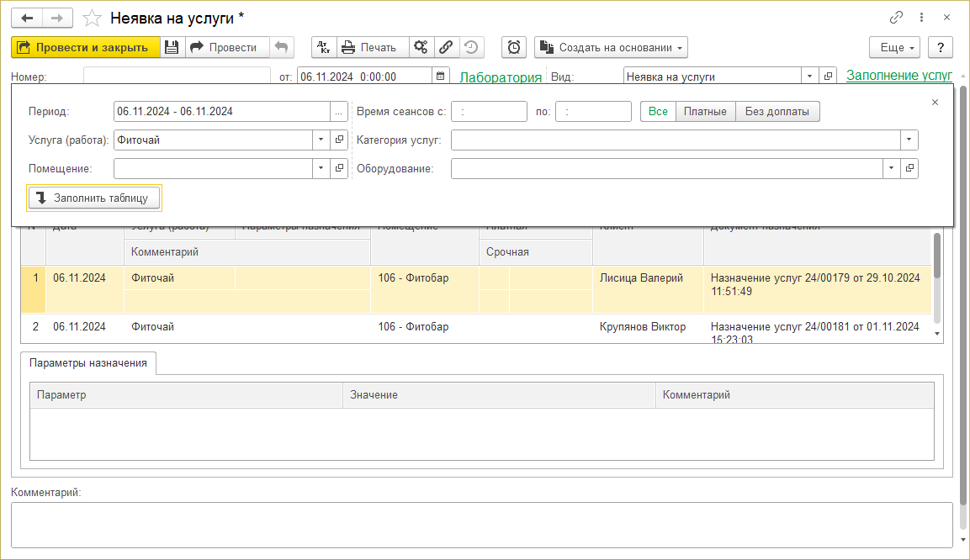This screenshot has height=560, width=970.
Task: Copy the document link via chain icon
Action: 897,18
